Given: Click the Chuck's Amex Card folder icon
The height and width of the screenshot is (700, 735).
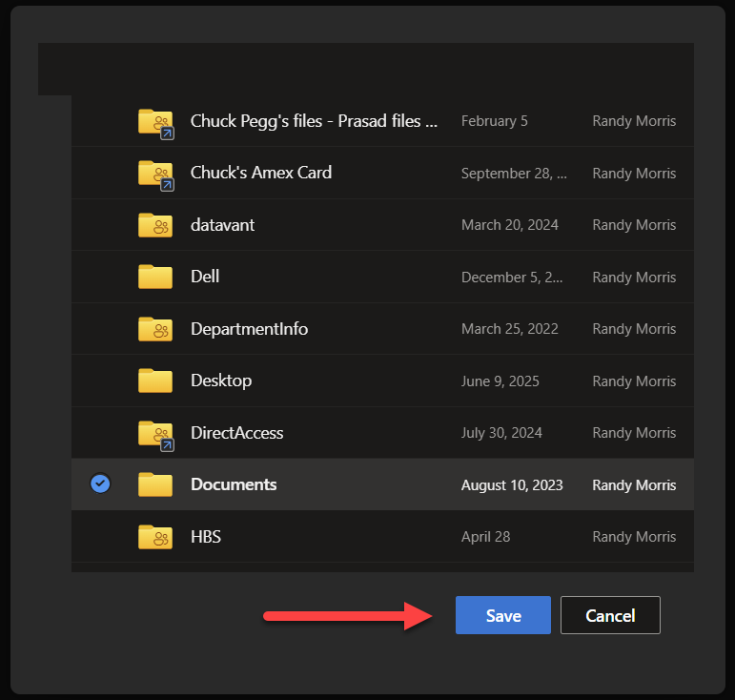Looking at the screenshot, I should click(x=155, y=175).
